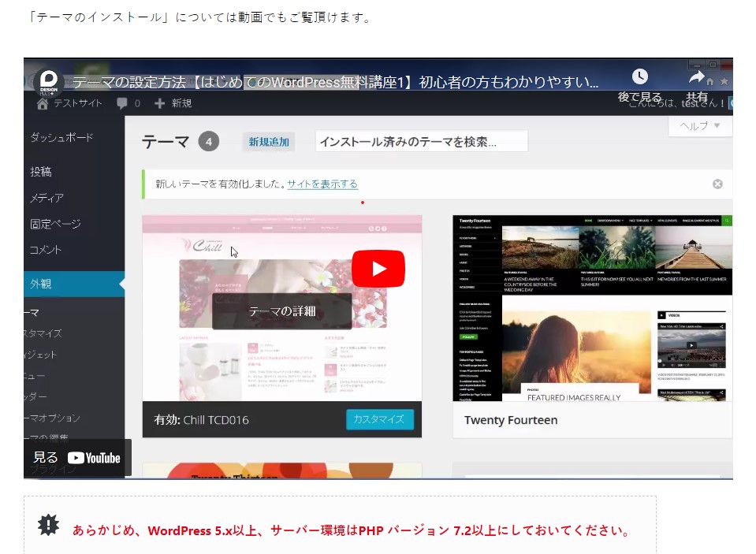Click the Share arrow icon
This screenshot has height=554, width=756.
697,77
